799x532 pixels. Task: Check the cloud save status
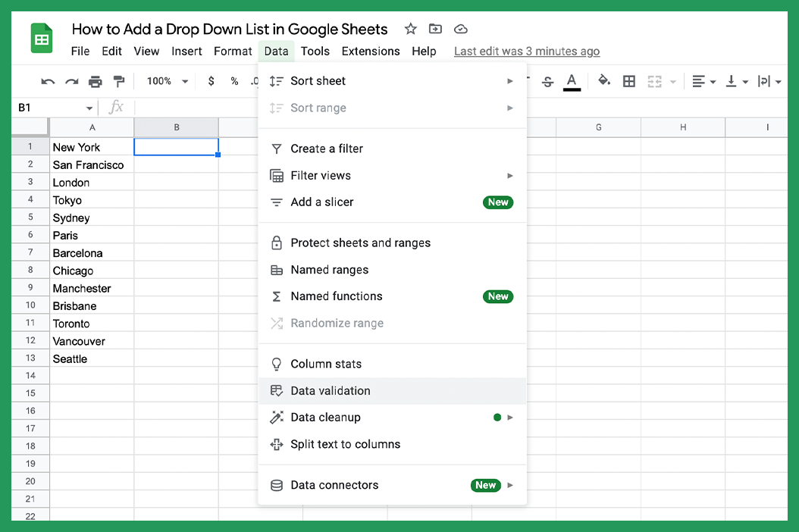[460, 29]
